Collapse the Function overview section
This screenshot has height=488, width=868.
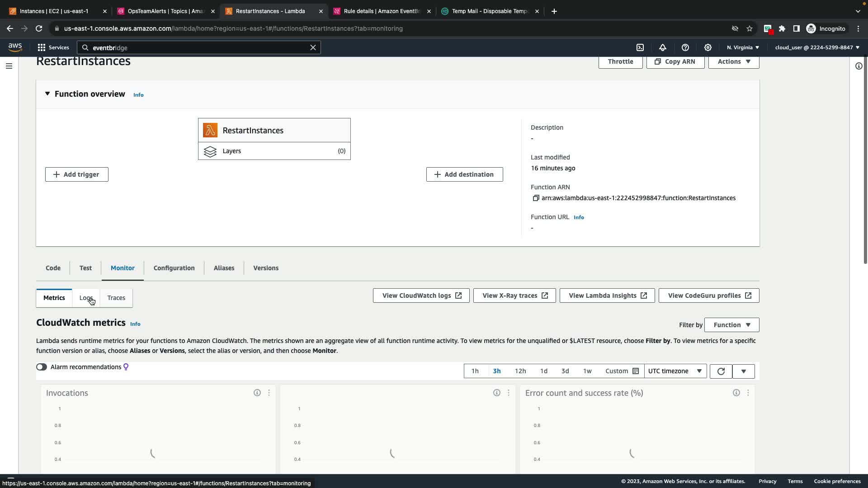click(x=47, y=94)
